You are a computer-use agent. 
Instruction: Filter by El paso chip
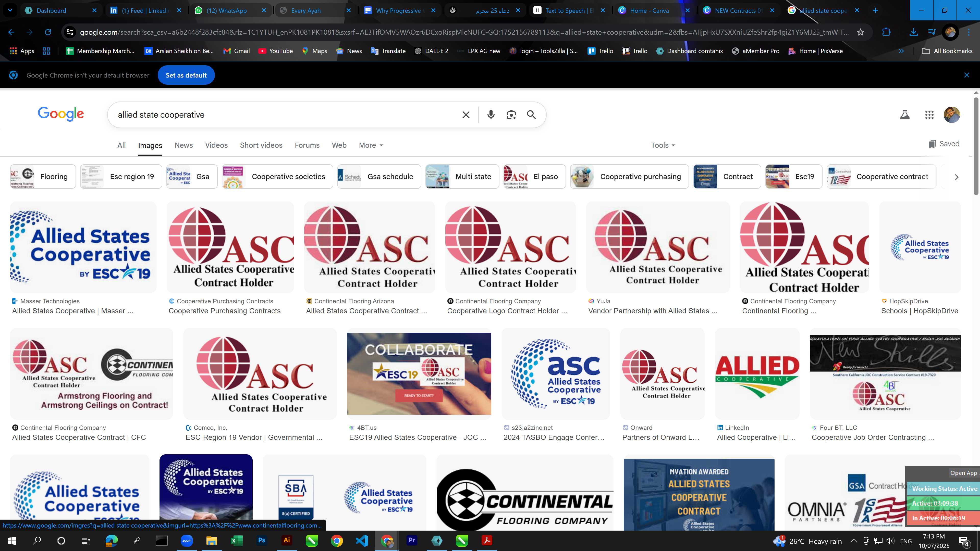pyautogui.click(x=534, y=177)
